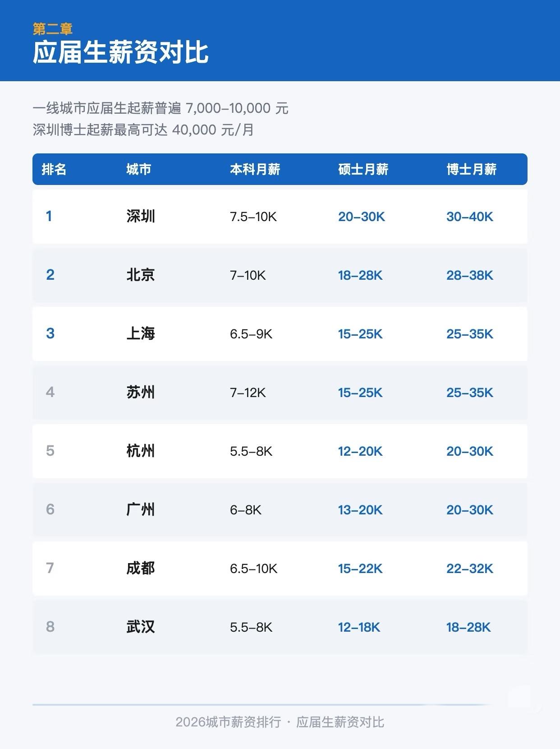The width and height of the screenshot is (560, 749).
Task: Select Suzhou's 7–12K bachelor salary
Action: click(248, 393)
